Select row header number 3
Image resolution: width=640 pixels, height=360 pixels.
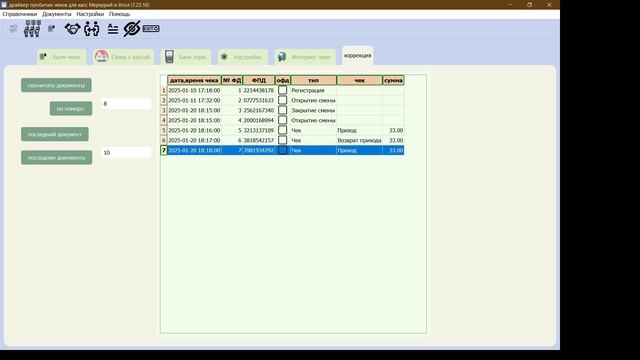[164, 110]
